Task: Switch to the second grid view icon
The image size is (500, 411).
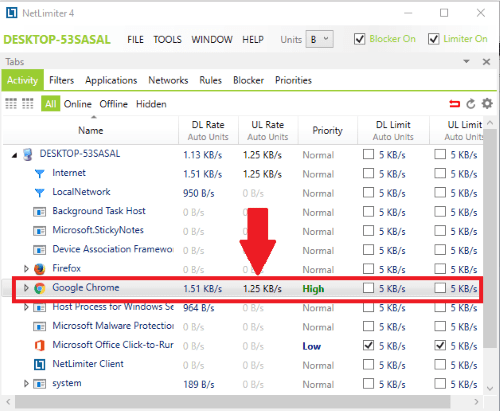Action: 28,104
